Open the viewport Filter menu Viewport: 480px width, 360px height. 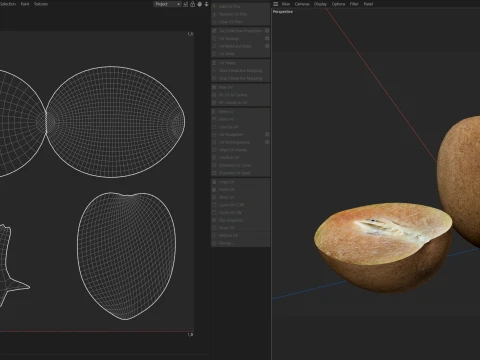coord(354,4)
